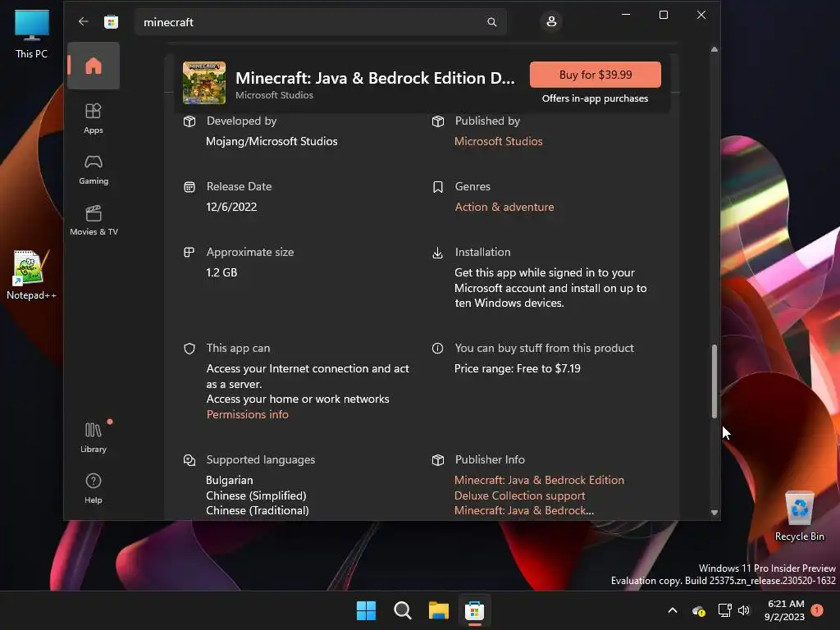Open the Windows Start menu
This screenshot has width=840, height=630.
coord(367,610)
